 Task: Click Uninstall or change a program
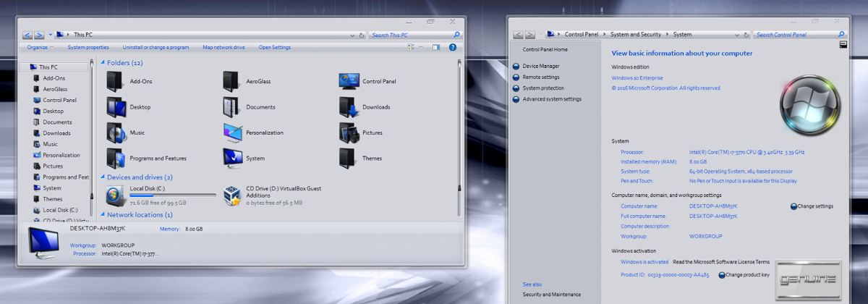click(156, 47)
